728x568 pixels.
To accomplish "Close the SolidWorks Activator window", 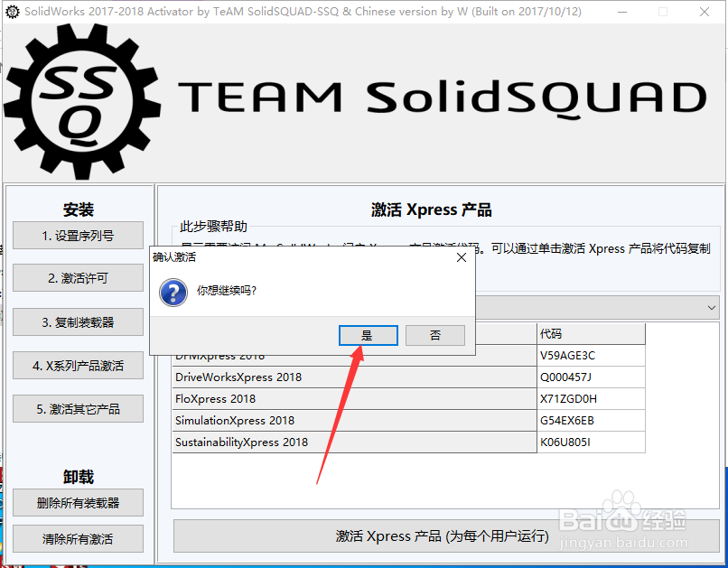I will 705,12.
